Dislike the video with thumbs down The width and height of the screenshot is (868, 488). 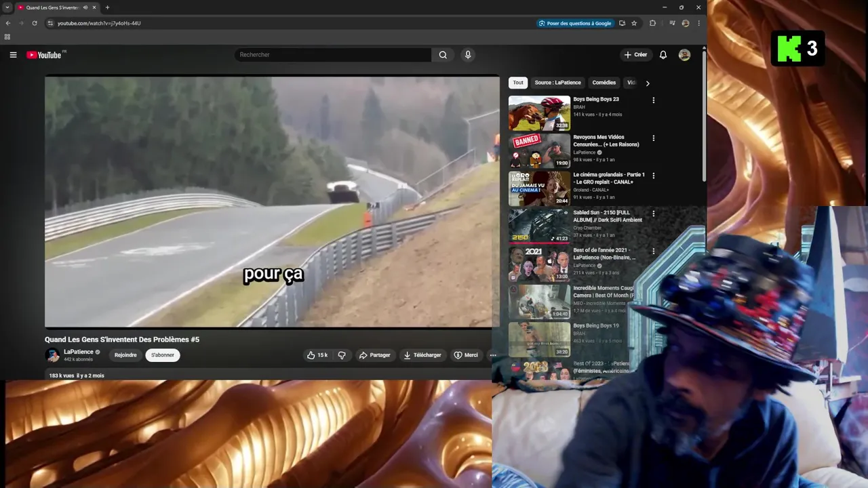point(342,355)
